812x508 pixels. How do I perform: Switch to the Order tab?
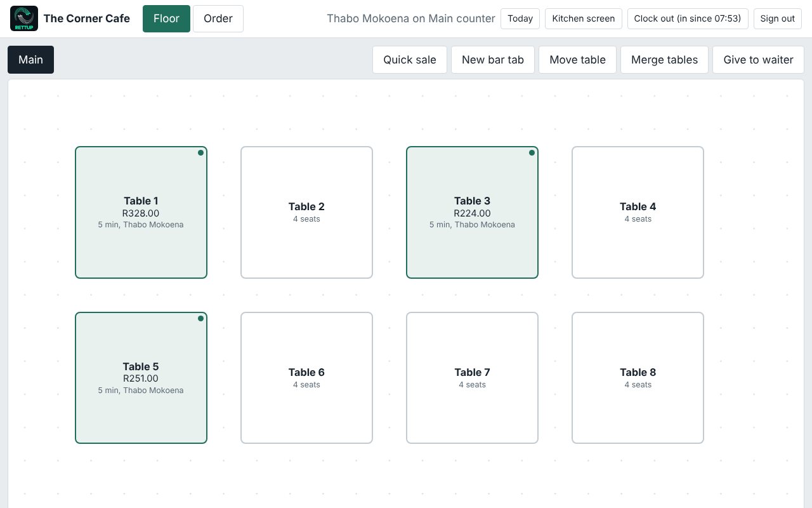pyautogui.click(x=218, y=18)
